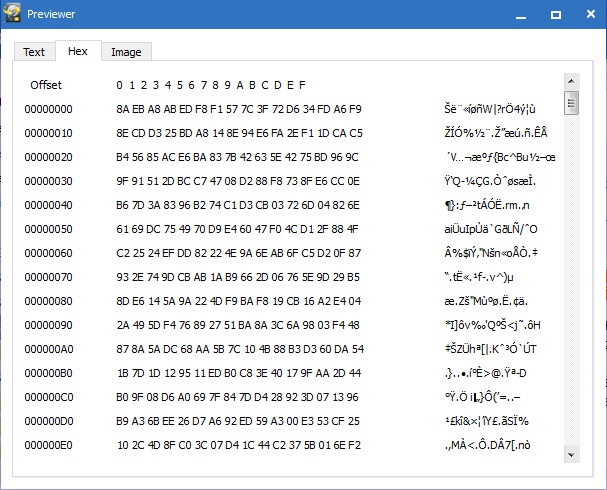Click hex bytes starting with 93 2E 74
The image size is (607, 490).
pyautogui.click(x=238, y=277)
